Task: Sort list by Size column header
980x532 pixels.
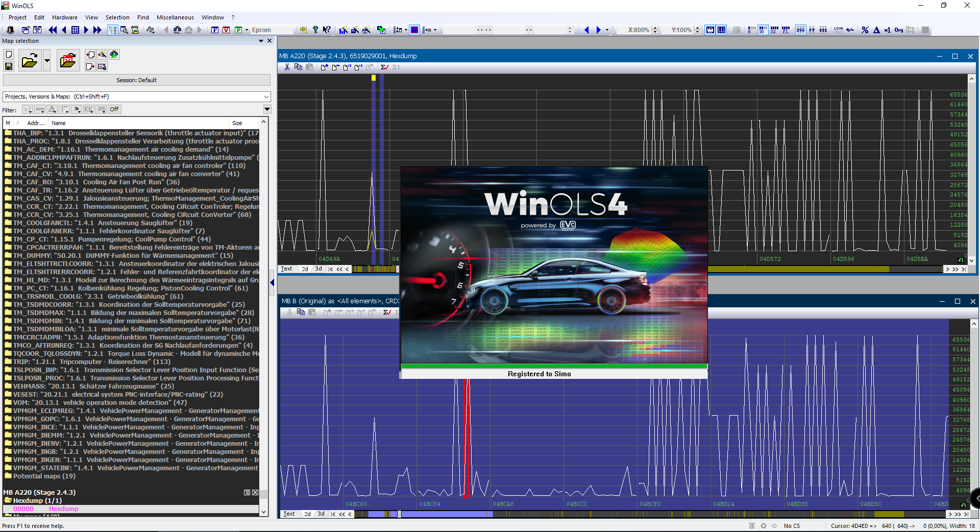Action: (243, 123)
